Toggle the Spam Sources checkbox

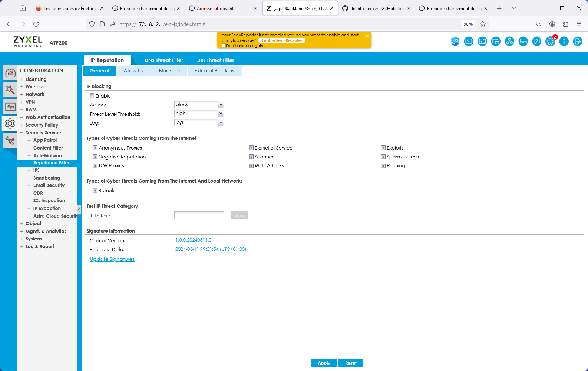point(383,157)
